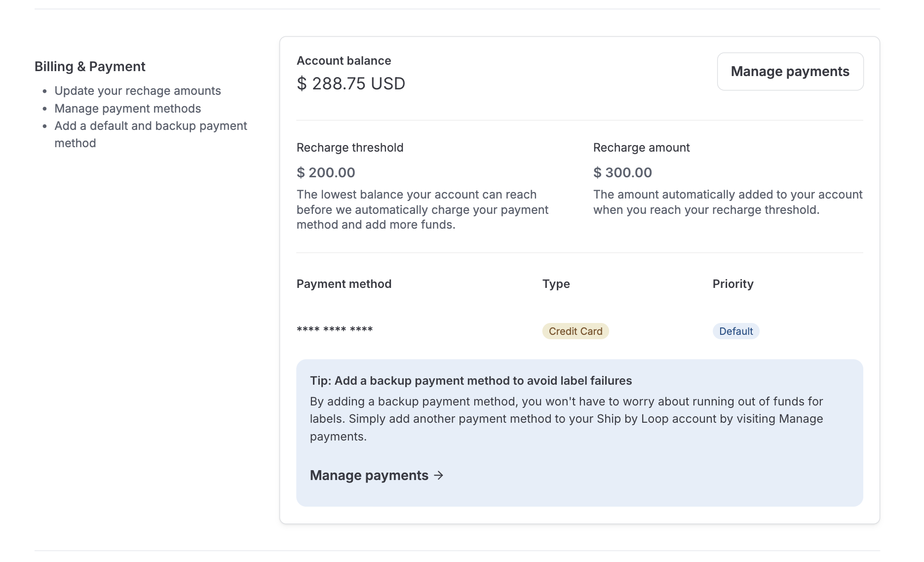The width and height of the screenshot is (924, 562).
Task: Click the Billing & Payment section heading
Action: point(90,67)
